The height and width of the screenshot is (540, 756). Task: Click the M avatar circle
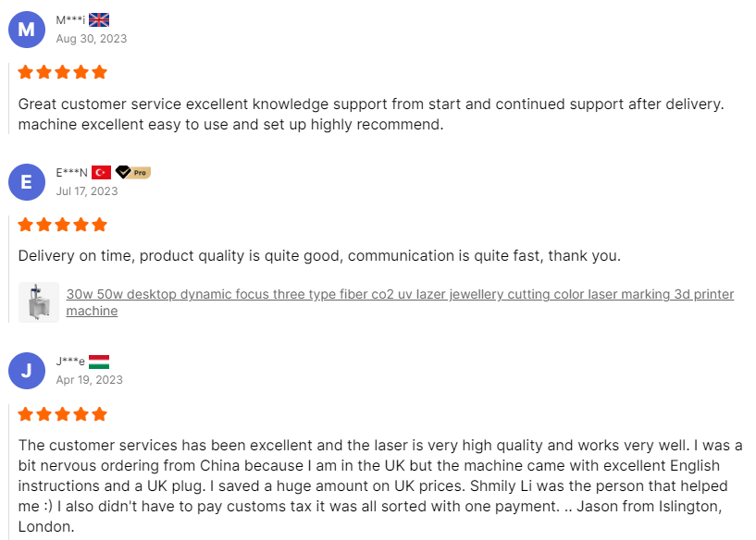pos(26,30)
